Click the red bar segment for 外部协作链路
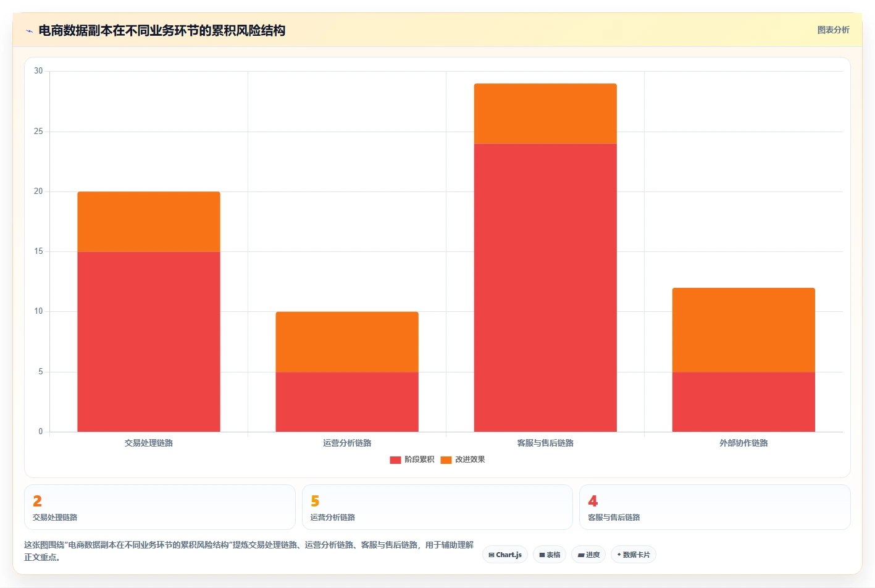The image size is (875, 588). pyautogui.click(x=743, y=401)
